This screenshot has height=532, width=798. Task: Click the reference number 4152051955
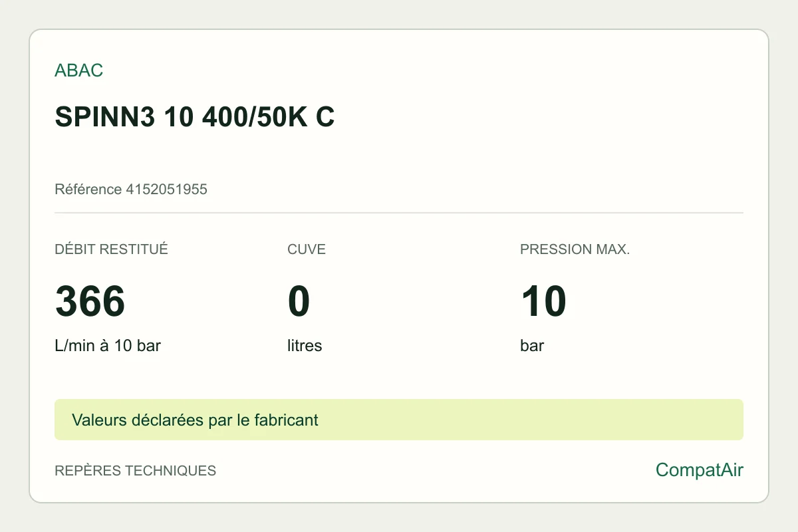point(166,190)
